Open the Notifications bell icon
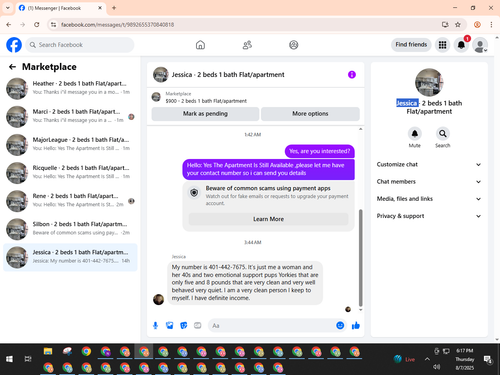 pos(461,45)
